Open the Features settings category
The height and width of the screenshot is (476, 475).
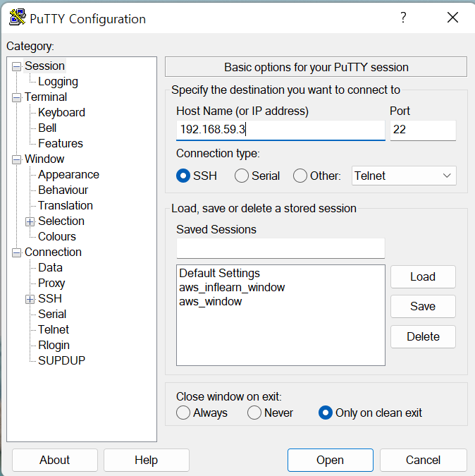(61, 143)
